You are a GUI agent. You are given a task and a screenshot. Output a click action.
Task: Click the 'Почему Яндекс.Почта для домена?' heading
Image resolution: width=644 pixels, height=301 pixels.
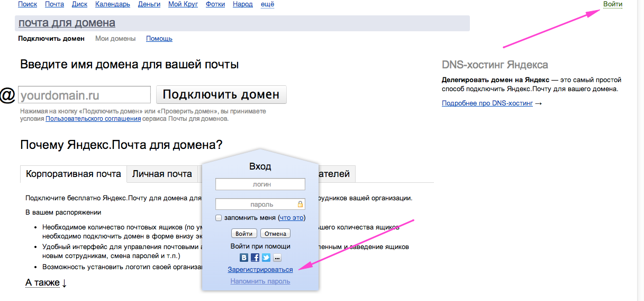[x=121, y=145]
